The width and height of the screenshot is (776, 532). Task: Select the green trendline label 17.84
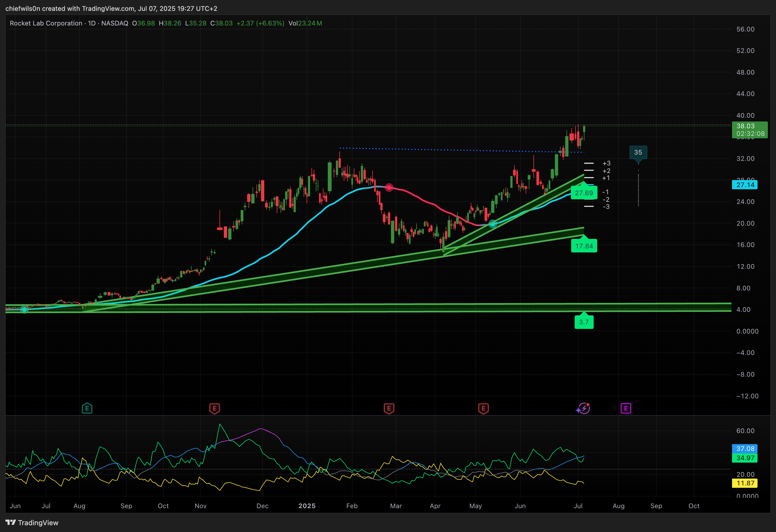(584, 246)
